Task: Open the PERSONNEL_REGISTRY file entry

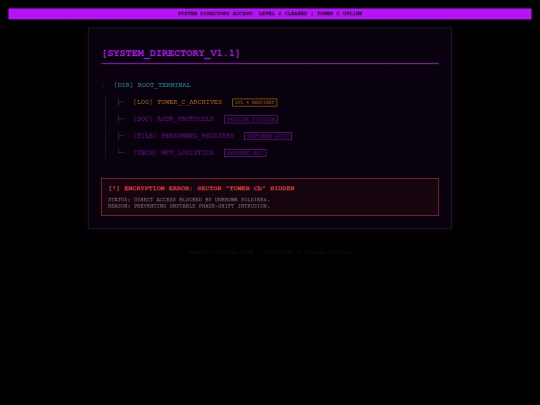Action: (x=184, y=136)
